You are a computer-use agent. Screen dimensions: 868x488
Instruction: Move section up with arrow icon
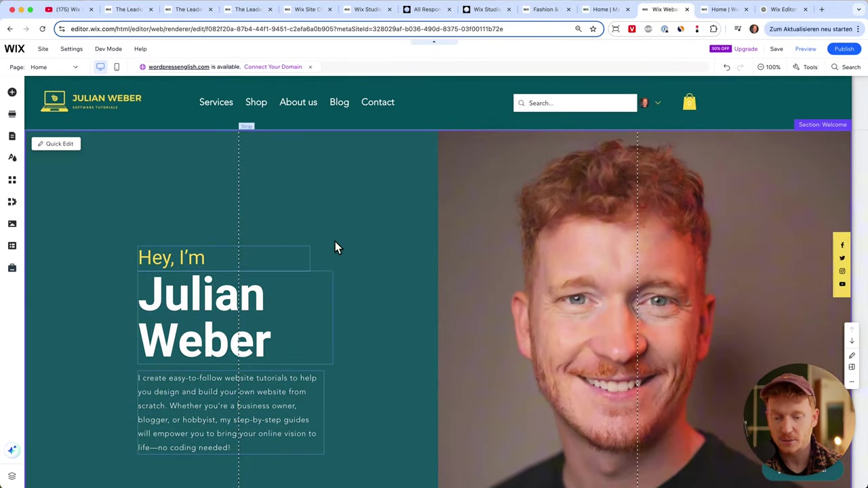point(852,330)
